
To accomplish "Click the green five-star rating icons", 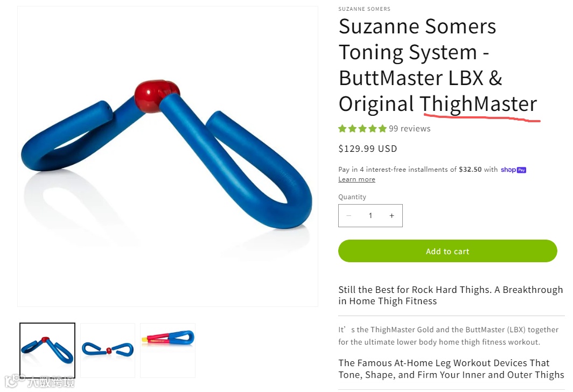I will click(x=362, y=129).
